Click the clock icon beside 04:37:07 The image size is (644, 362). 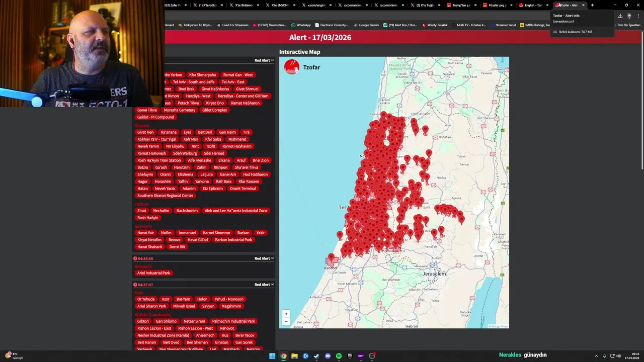click(x=135, y=285)
